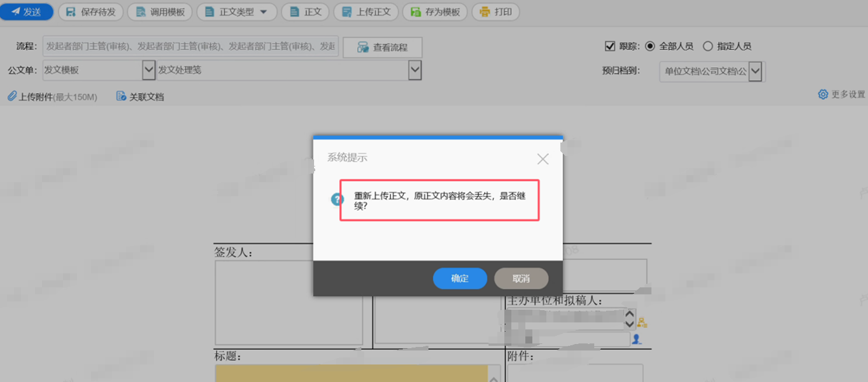Click the 确定 button in the dialog
868x382 pixels.
coord(459,279)
